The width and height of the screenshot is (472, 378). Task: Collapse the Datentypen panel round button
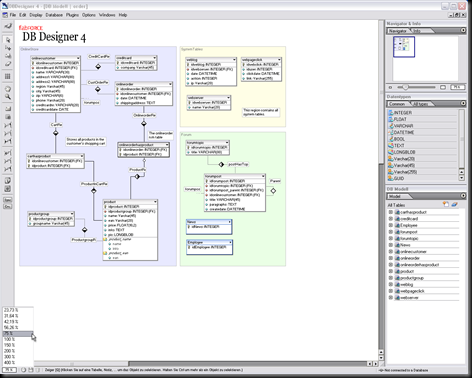click(463, 103)
